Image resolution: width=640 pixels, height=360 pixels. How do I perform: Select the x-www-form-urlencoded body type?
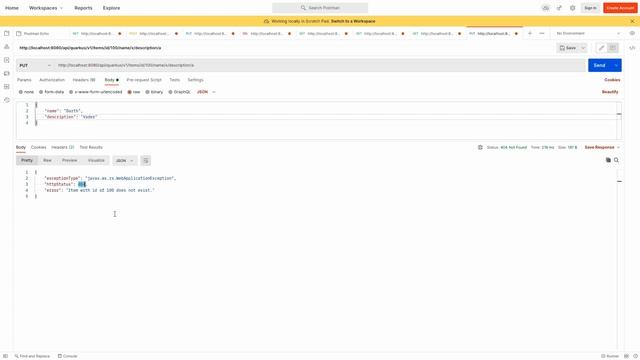click(x=96, y=92)
